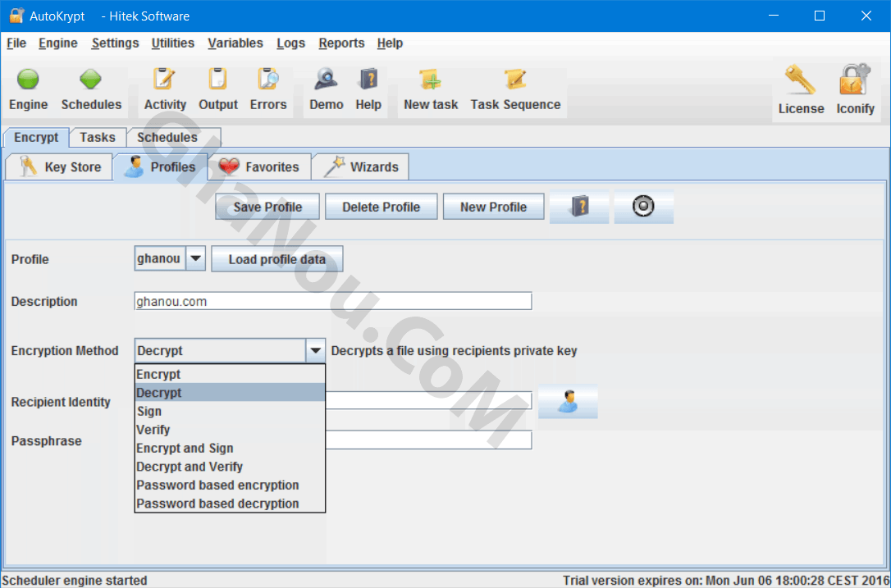
Task: Click the Description text field
Action: (333, 301)
